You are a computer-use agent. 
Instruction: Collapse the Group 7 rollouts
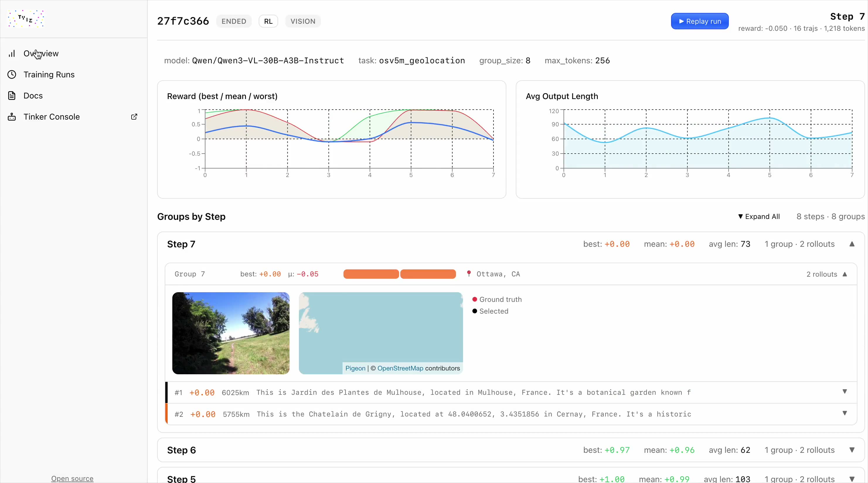click(x=845, y=274)
